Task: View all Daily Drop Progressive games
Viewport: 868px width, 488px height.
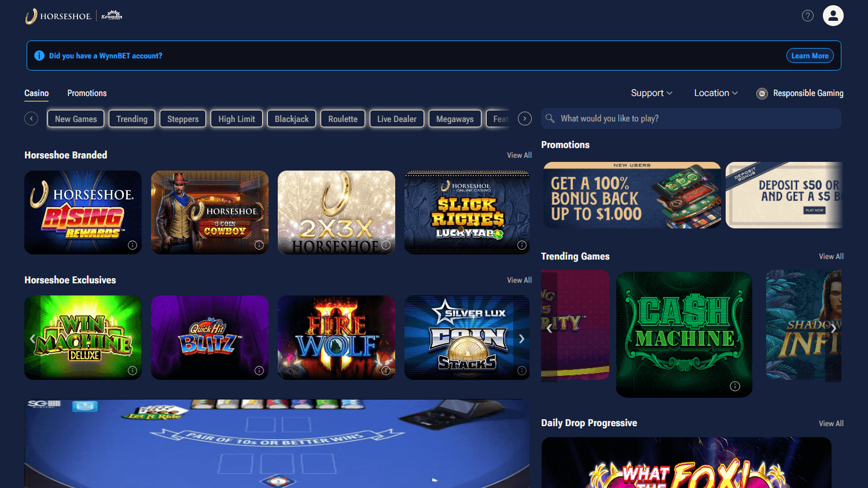Action: tap(831, 423)
